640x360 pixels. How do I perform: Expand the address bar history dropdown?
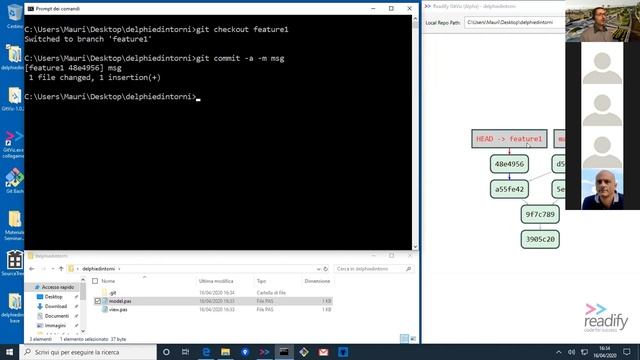pyautogui.click(x=318, y=269)
